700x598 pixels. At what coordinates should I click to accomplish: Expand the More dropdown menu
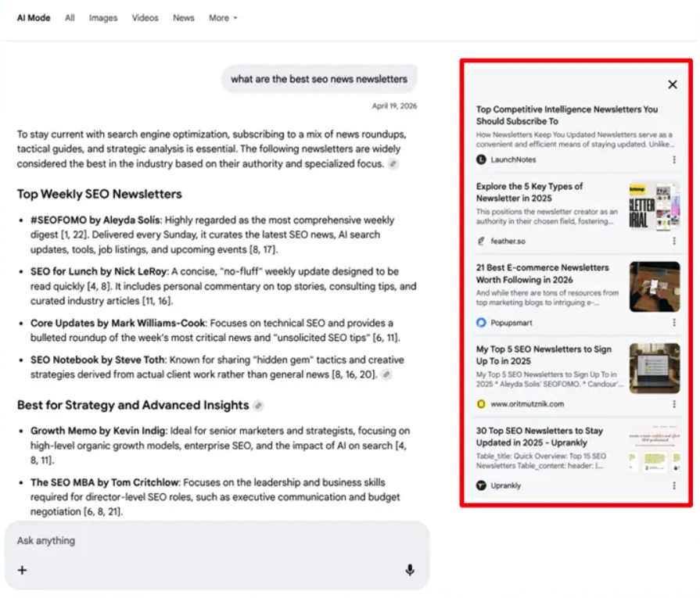(x=223, y=18)
